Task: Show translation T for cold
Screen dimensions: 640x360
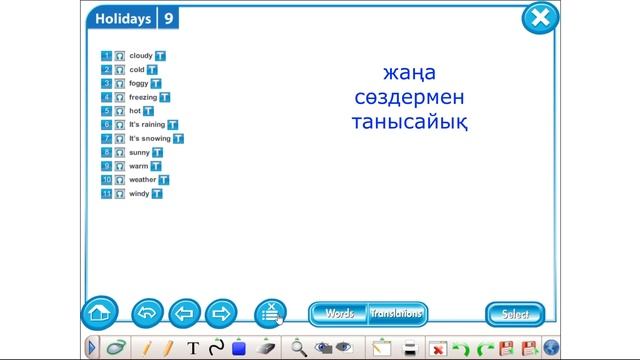Action: (x=152, y=70)
